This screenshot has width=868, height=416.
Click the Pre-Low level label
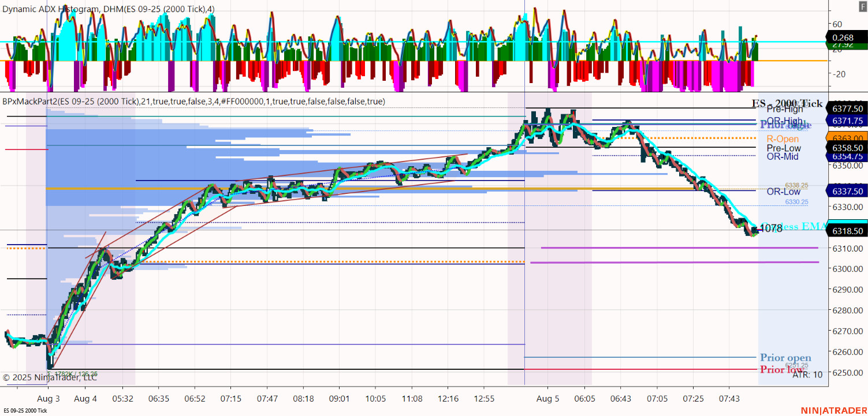784,148
